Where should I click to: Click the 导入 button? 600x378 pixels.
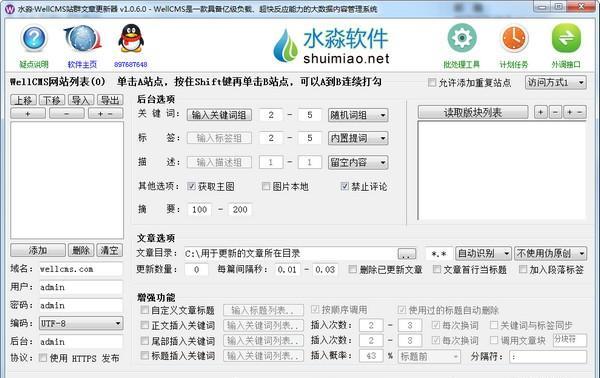[81, 100]
